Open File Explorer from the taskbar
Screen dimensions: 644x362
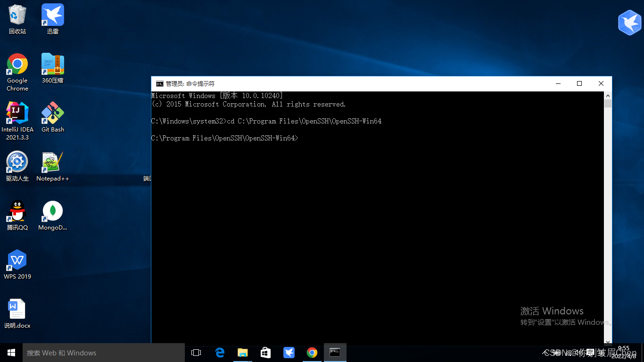243,353
